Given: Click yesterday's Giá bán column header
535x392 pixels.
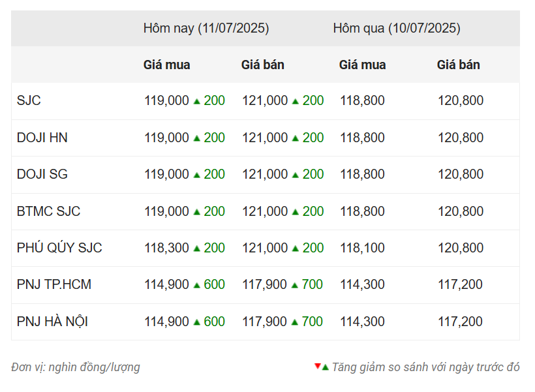Looking at the screenshot, I should tap(458, 65).
